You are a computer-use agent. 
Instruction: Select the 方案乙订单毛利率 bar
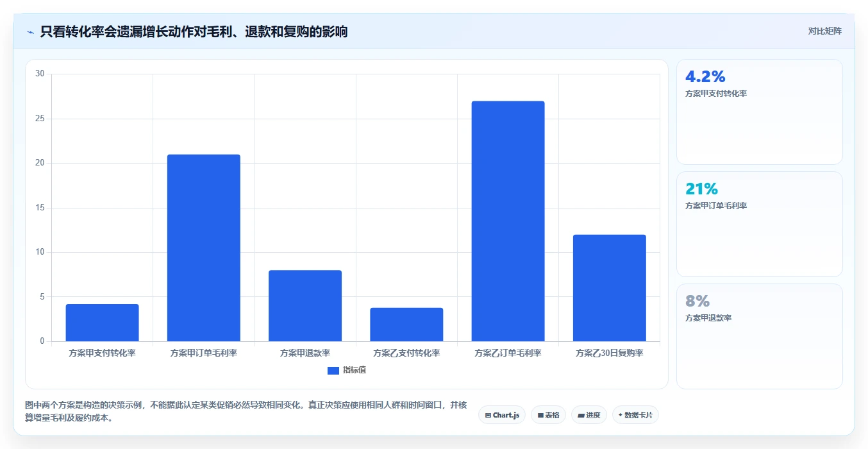(508, 221)
